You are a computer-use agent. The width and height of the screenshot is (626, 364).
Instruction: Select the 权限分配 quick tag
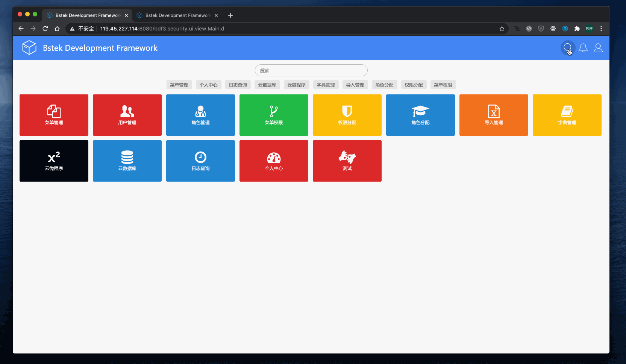(x=414, y=85)
